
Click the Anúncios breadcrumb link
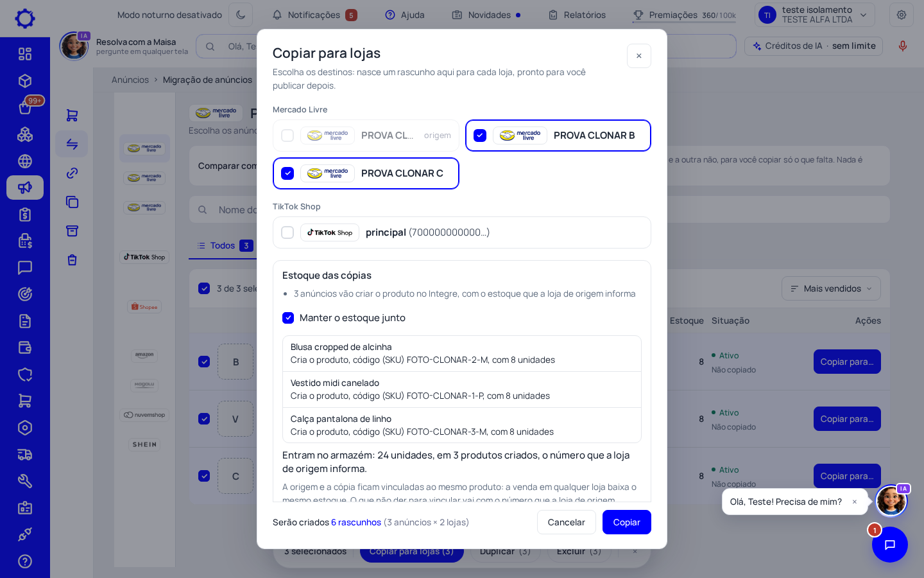(x=130, y=80)
